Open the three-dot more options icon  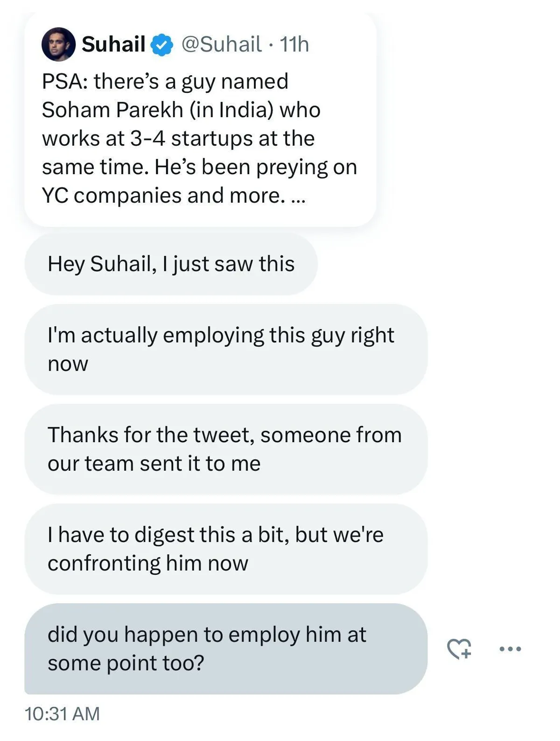coord(510,649)
